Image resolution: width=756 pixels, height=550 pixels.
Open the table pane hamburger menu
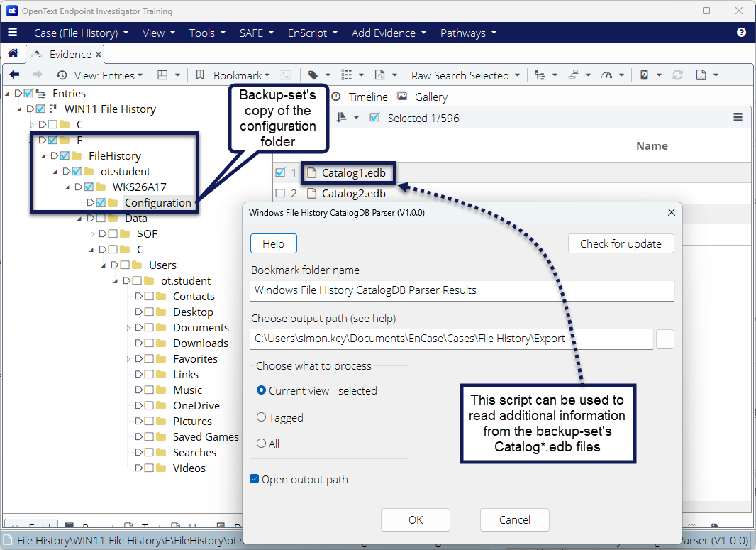click(738, 117)
